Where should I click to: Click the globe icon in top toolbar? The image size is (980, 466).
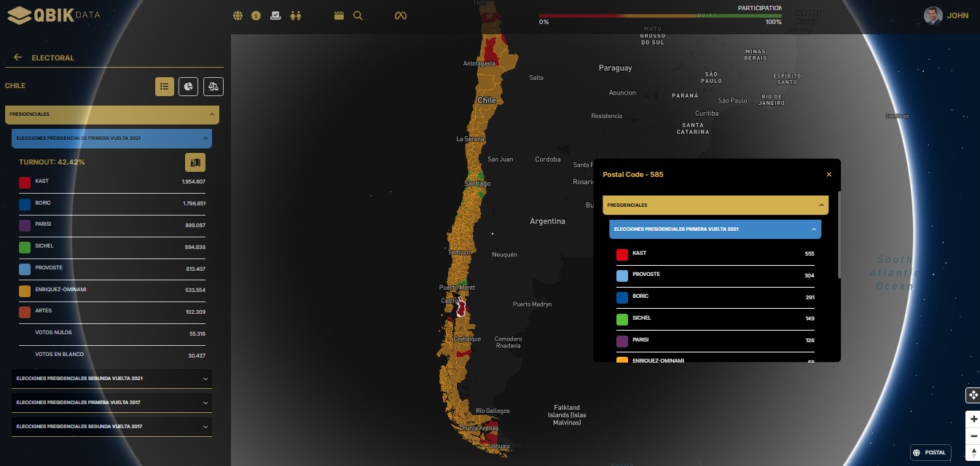tap(238, 15)
